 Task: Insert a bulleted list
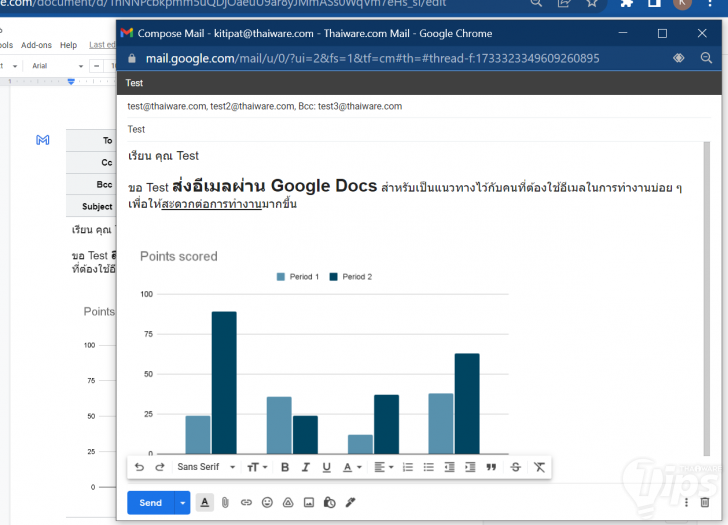(429, 467)
